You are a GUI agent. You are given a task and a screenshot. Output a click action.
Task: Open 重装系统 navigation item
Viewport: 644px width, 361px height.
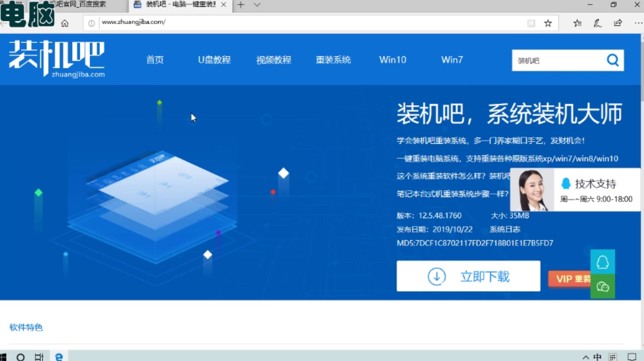click(333, 60)
